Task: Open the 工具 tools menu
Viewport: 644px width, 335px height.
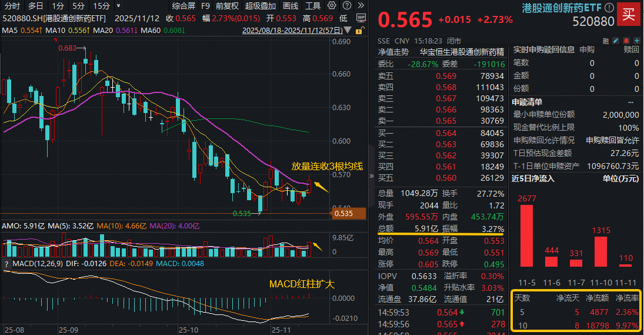Action: [313, 6]
